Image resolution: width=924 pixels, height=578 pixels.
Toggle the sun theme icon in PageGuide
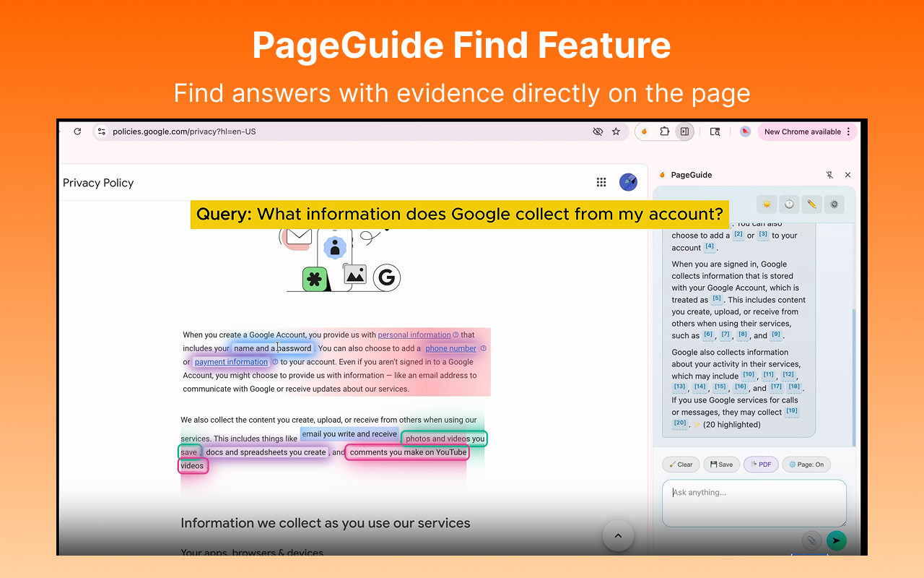(x=767, y=204)
